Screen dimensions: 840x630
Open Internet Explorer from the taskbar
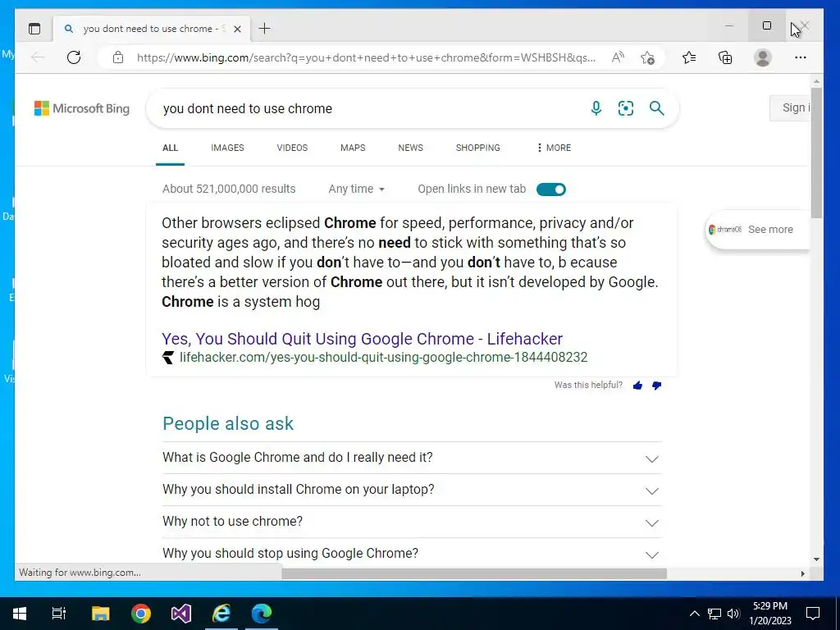pos(221,614)
